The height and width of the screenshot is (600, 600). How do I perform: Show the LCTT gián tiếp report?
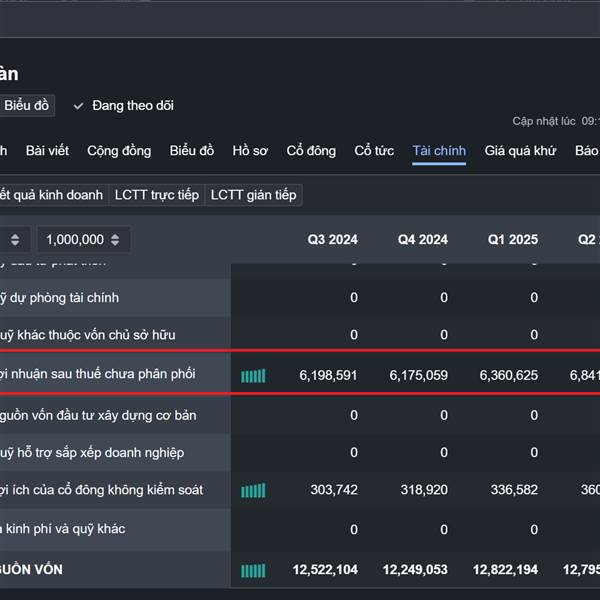coord(253,195)
